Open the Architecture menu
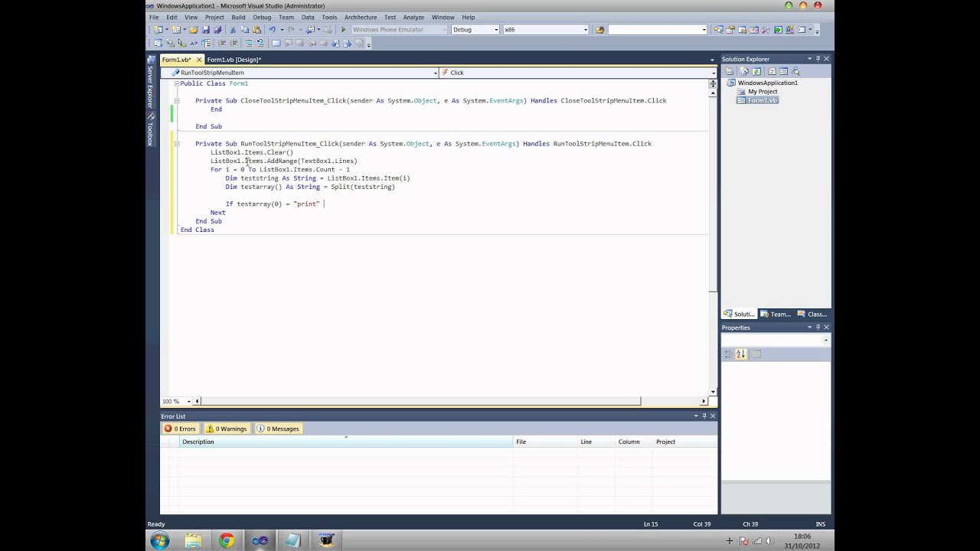980x551 pixels. 361,17
